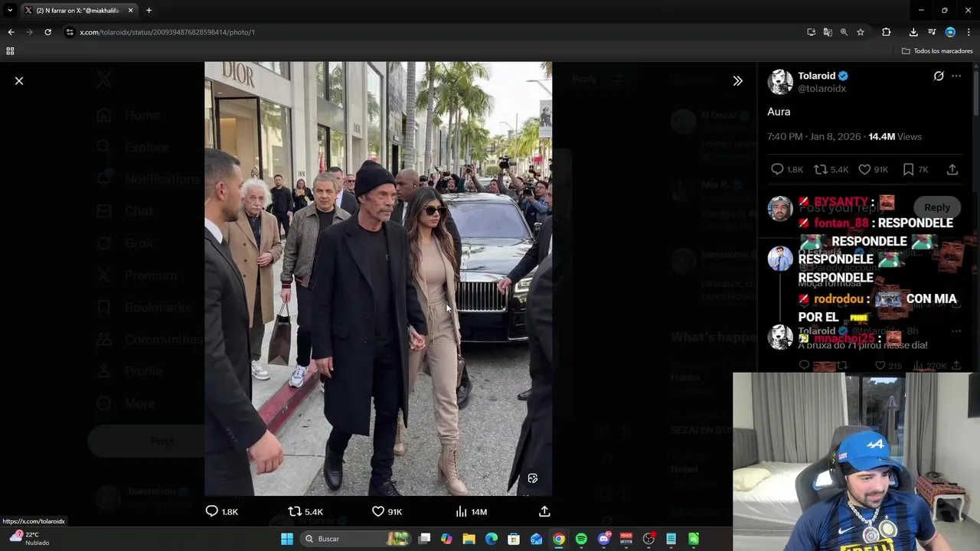Open the media control icon in Chrome toolbar
This screenshot has width=980, height=551.
(x=932, y=32)
